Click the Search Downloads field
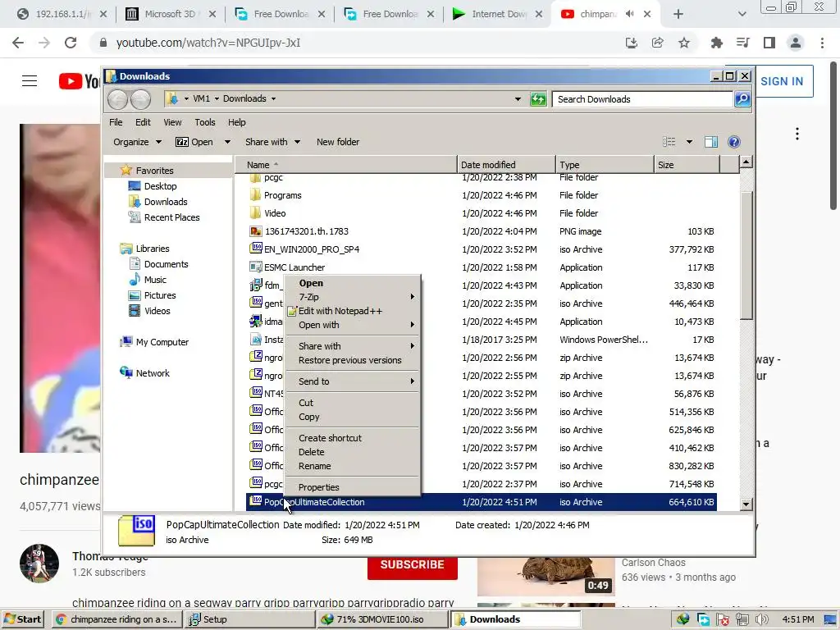The width and height of the screenshot is (840, 630). click(x=642, y=99)
